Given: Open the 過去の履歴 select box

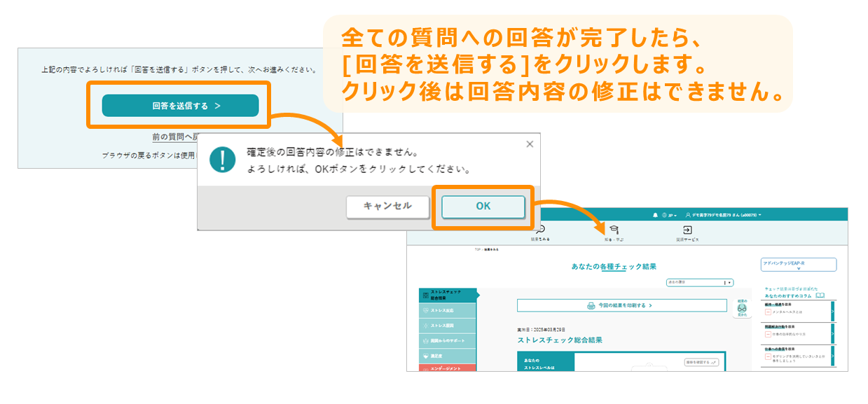Looking at the screenshot, I should point(699,282).
